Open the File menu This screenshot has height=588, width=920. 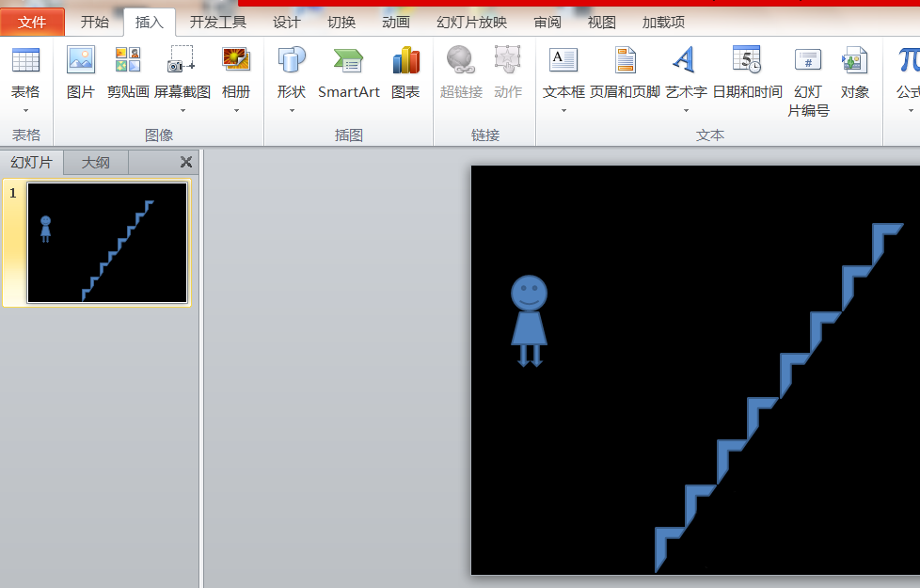(x=32, y=21)
